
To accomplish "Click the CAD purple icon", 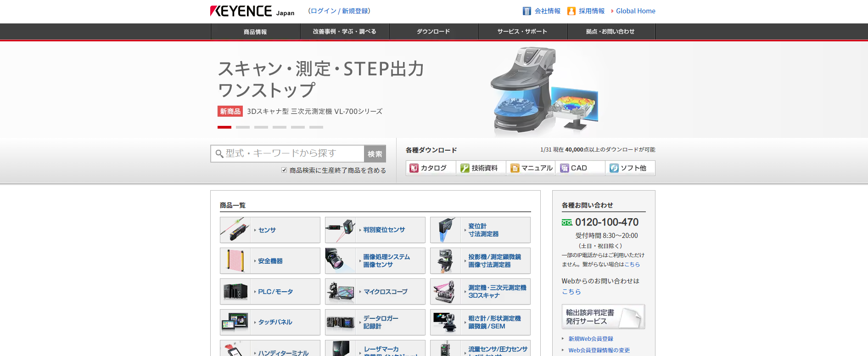I will [565, 168].
